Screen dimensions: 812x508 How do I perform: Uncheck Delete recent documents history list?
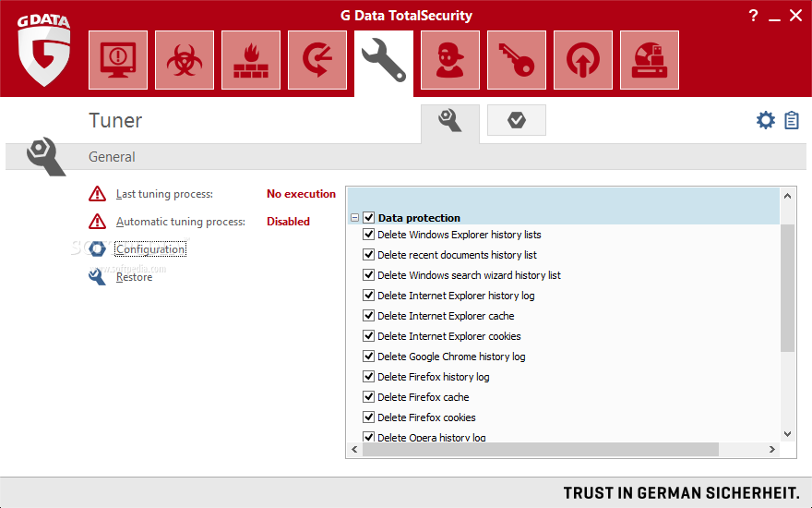pos(369,255)
